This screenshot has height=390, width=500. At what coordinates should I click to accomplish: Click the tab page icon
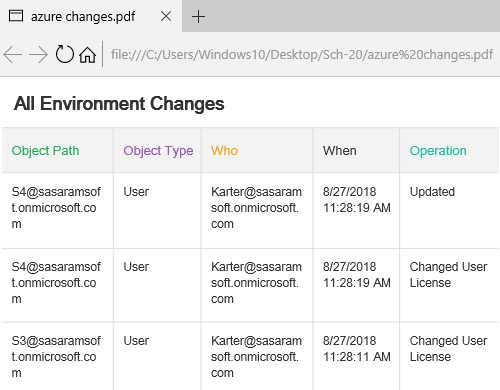click(16, 16)
